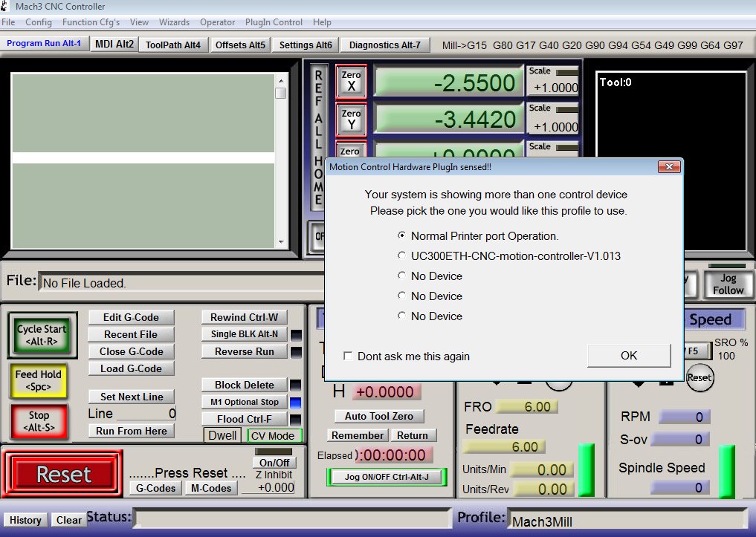Open the M-Codes reference
Viewport: 756px width, 537px height.
211,488
